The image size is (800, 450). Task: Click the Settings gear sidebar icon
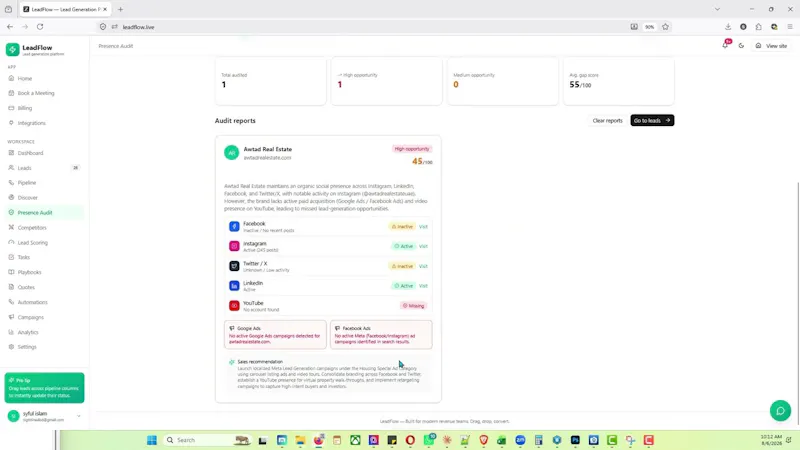pos(11,347)
